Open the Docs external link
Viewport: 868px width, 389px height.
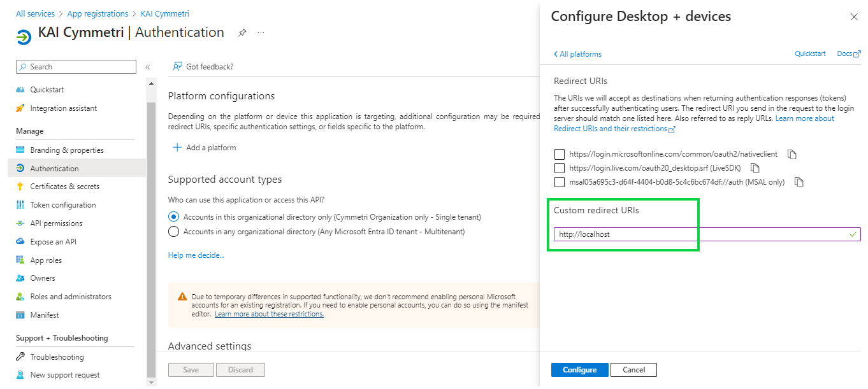(848, 54)
